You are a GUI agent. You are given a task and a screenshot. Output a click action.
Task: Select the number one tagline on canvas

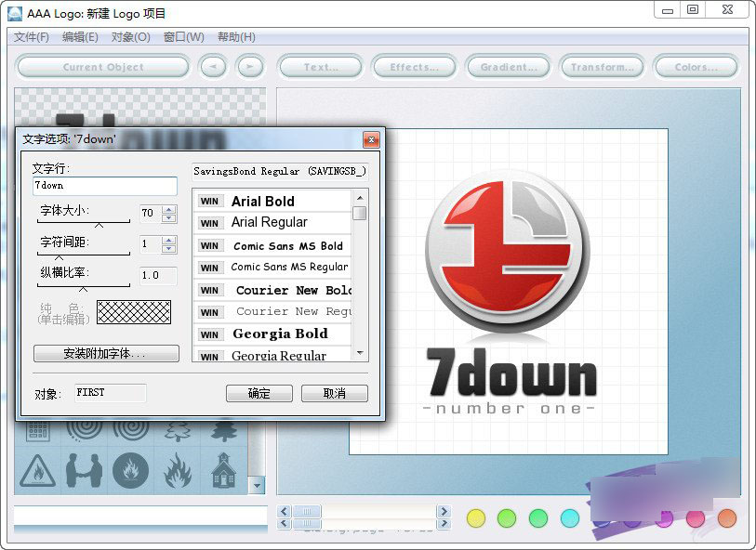tap(509, 409)
